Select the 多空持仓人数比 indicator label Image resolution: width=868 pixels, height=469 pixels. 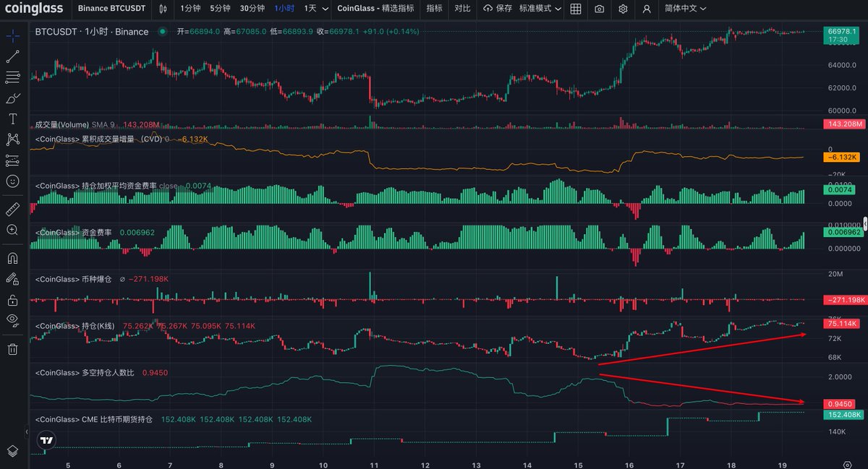(x=85, y=372)
